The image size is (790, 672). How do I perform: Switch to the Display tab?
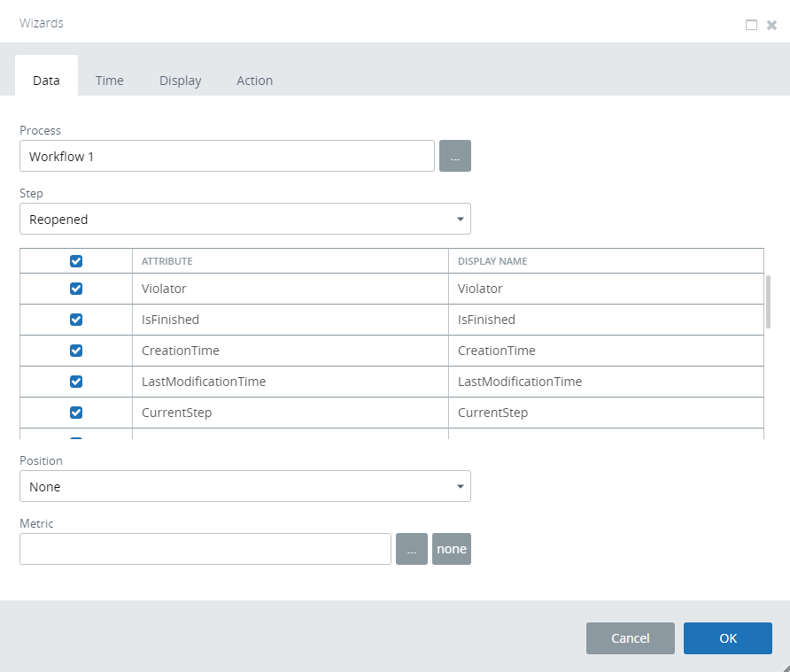click(181, 81)
